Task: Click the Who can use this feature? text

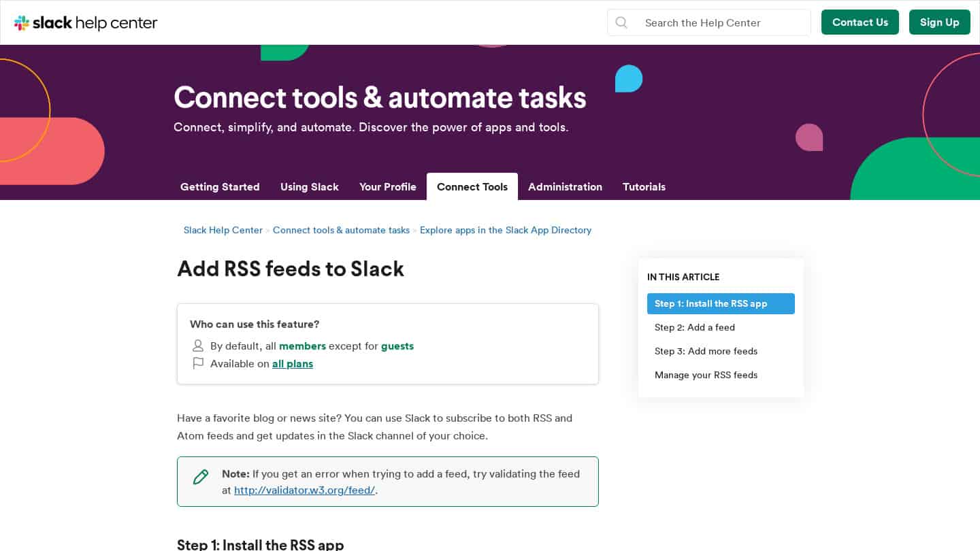Action: (255, 324)
